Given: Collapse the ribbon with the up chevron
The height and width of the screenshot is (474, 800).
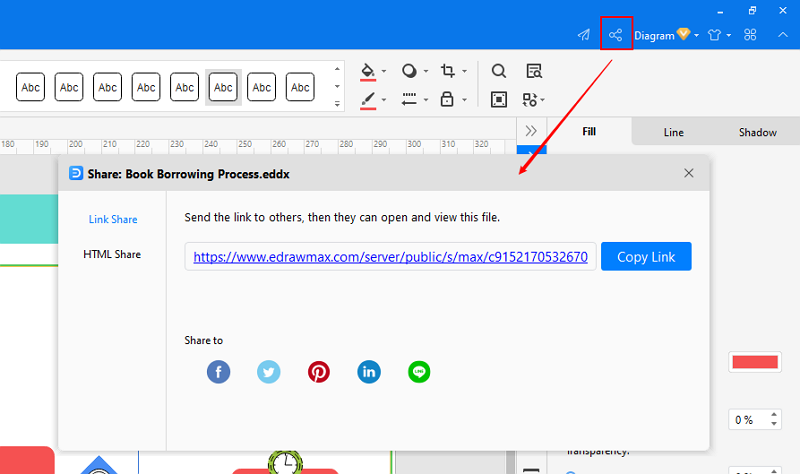Looking at the screenshot, I should click(783, 35).
